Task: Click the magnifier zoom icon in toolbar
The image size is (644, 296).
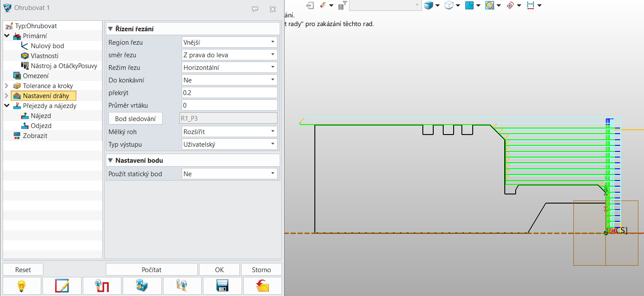Action: [x=490, y=5]
